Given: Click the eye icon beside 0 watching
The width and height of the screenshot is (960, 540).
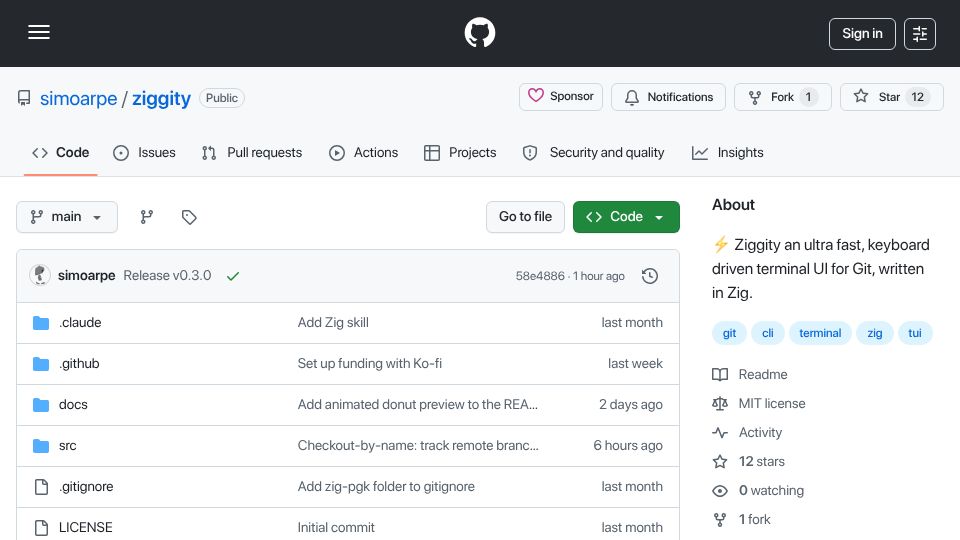Looking at the screenshot, I should coord(720,491).
